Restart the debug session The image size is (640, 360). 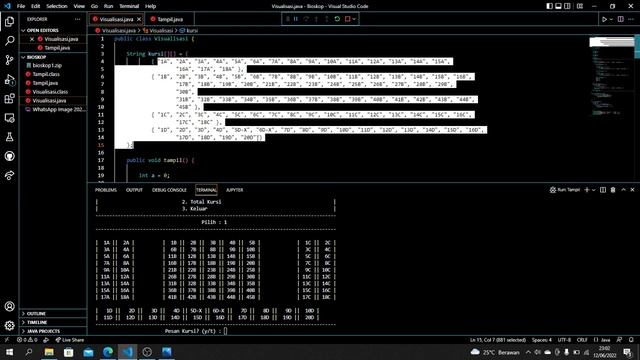click(x=337, y=19)
